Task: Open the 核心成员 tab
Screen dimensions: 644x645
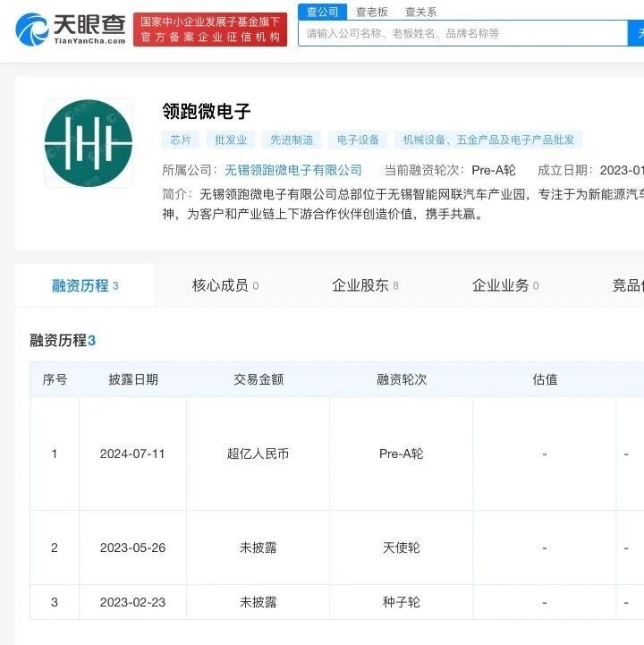Action: click(x=225, y=285)
